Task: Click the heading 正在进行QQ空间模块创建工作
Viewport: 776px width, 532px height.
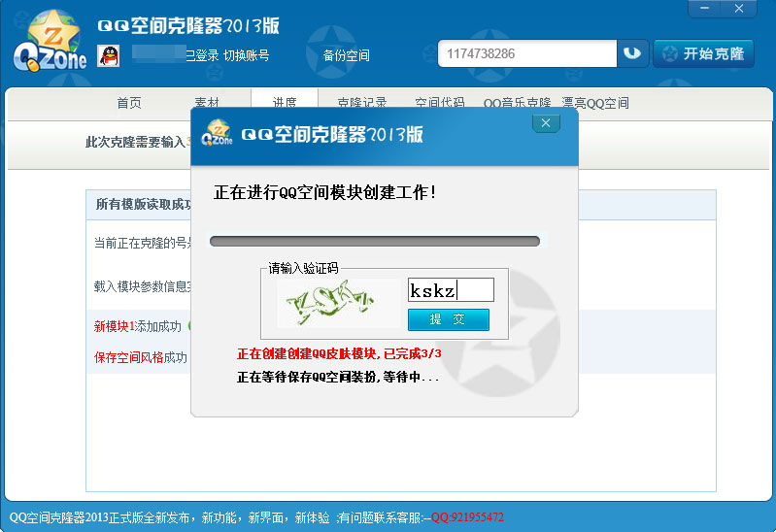Action: [x=324, y=192]
